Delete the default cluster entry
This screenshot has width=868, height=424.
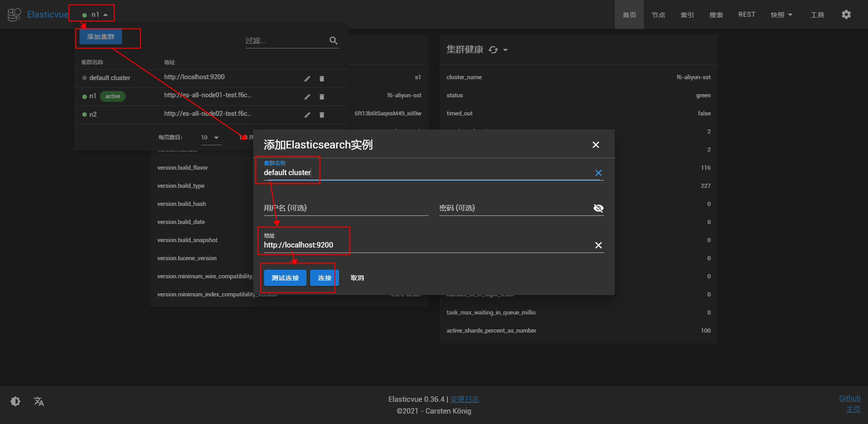click(x=322, y=79)
